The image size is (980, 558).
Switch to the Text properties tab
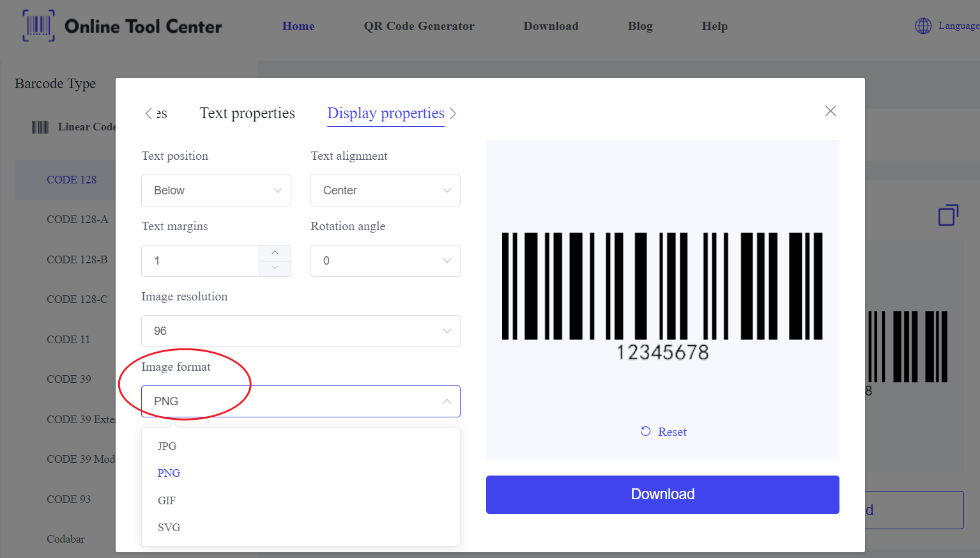tap(247, 113)
